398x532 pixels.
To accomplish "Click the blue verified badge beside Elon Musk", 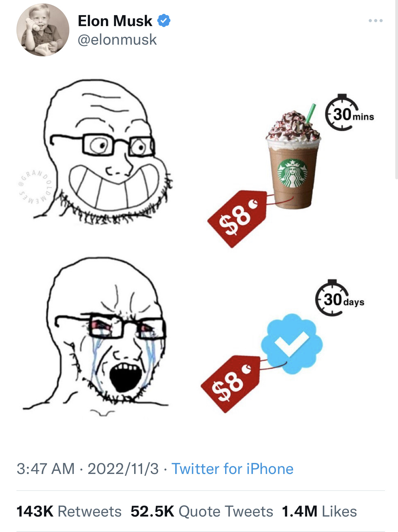I will (x=164, y=21).
